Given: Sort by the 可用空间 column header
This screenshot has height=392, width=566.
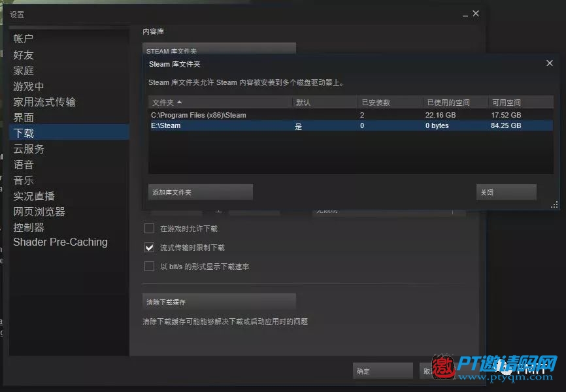Looking at the screenshot, I should 521,103.
